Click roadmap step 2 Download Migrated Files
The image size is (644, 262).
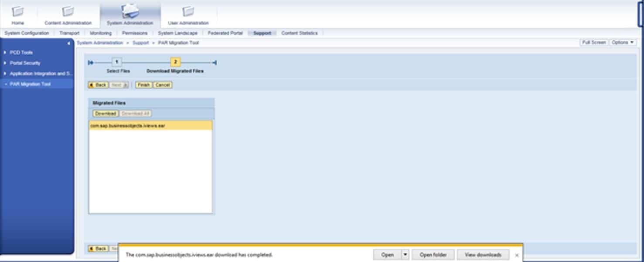(175, 62)
